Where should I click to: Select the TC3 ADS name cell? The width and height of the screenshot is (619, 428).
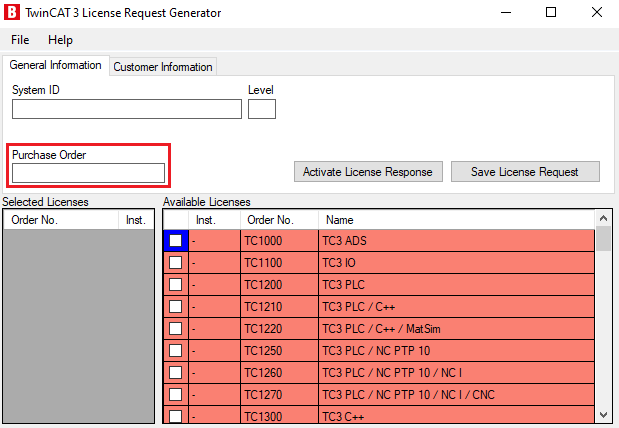456,240
